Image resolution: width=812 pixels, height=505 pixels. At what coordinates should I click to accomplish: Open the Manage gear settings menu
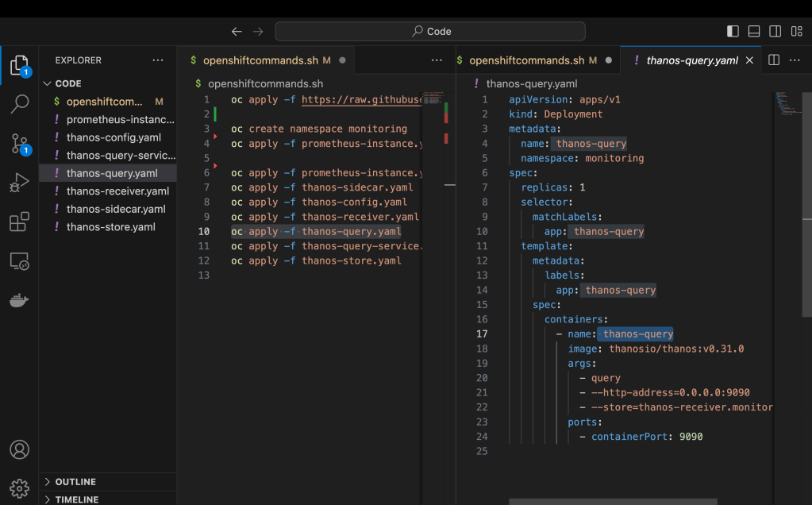pyautogui.click(x=19, y=488)
